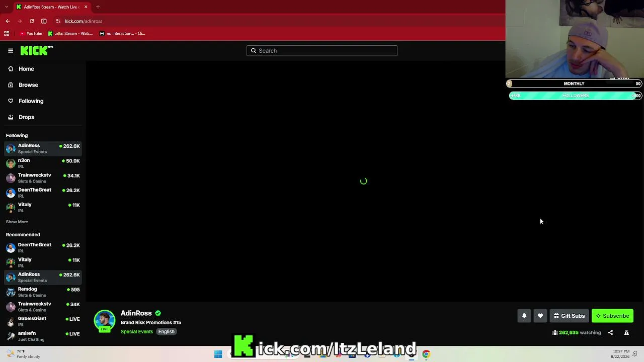Open the zillas Stream bookmark

click(x=70, y=34)
